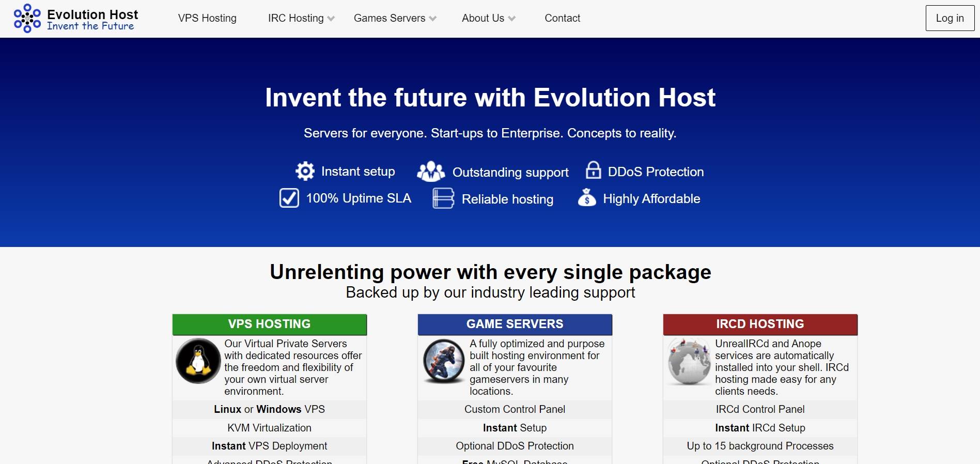Click the '100% Uptime SLA' label
Viewport: 980px width, 464px height.
359,198
